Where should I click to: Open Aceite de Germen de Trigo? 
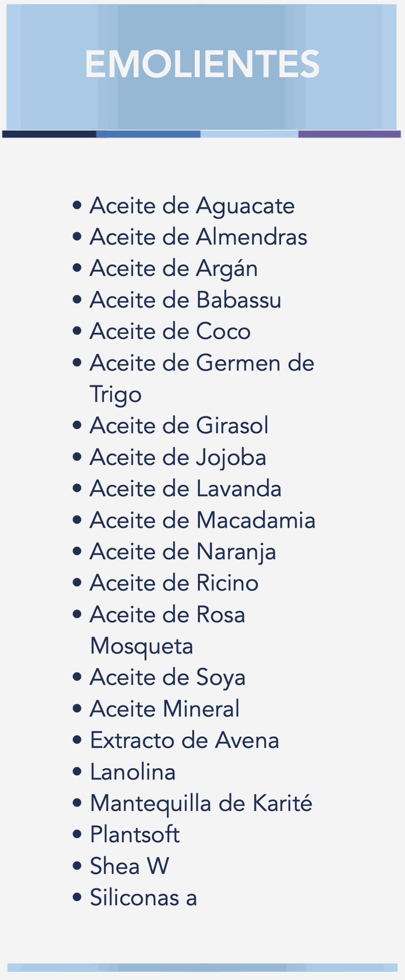point(201,363)
